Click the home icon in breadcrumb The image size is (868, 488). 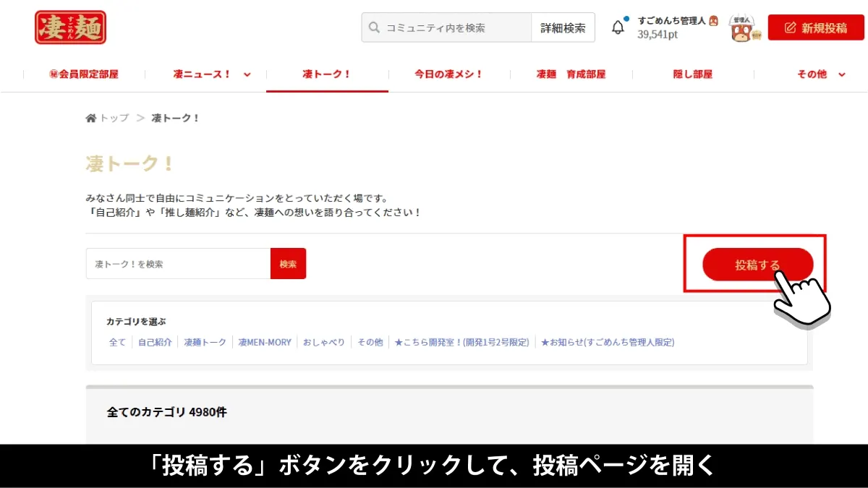90,118
